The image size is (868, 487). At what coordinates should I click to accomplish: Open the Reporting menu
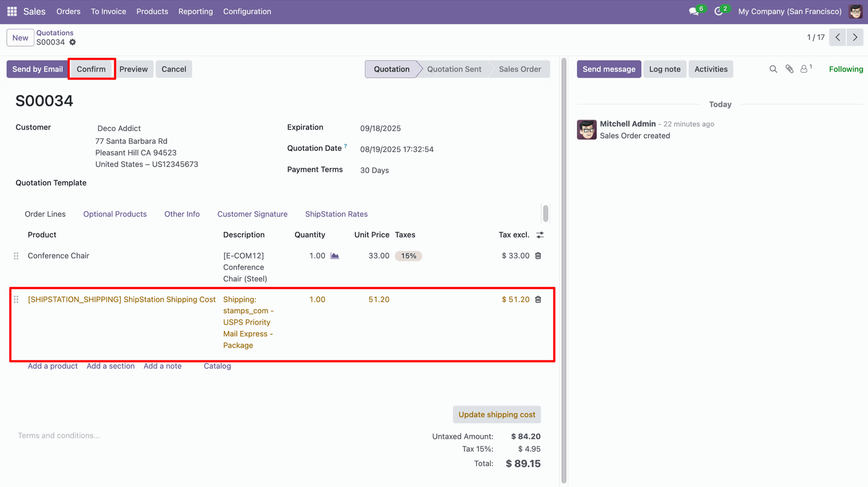[x=195, y=11]
